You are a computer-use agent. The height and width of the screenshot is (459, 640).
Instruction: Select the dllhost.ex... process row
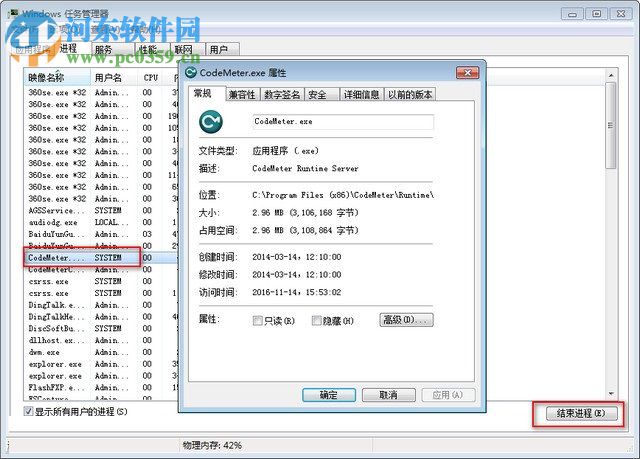101,340
